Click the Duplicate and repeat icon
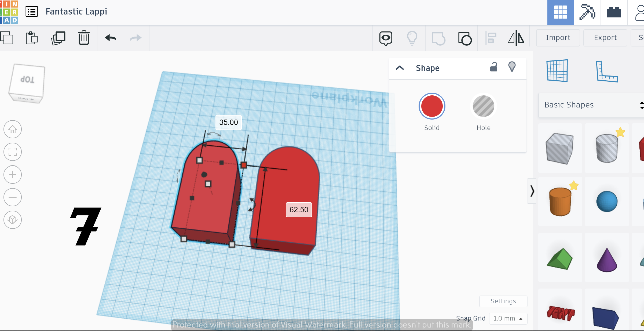 [x=58, y=38]
